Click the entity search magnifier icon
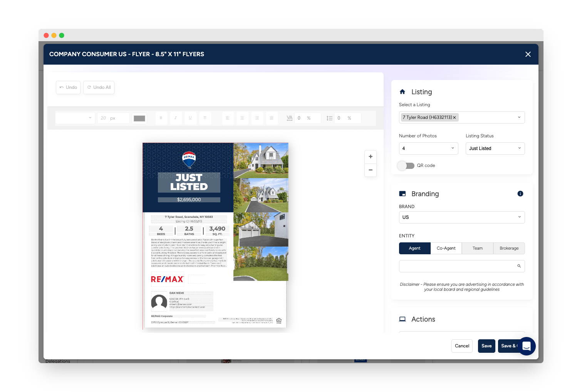 519,266
